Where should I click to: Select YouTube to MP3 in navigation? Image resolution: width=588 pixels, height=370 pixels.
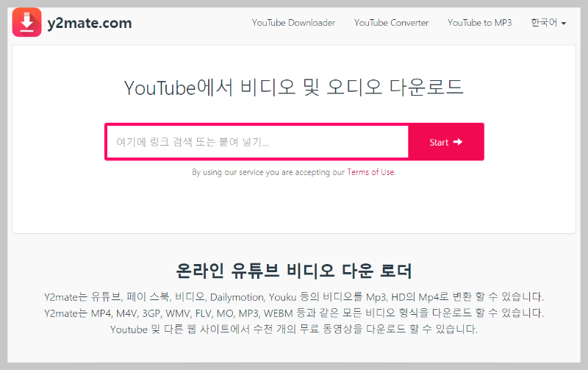pos(479,23)
